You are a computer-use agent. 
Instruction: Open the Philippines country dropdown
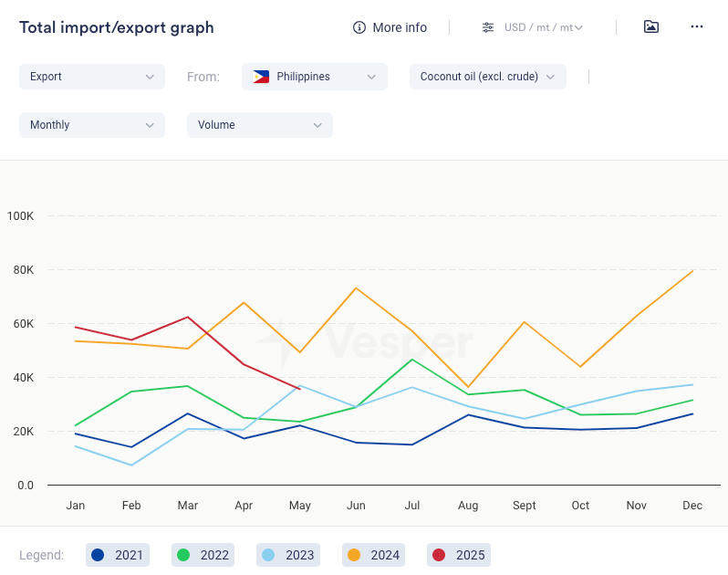[x=315, y=77]
